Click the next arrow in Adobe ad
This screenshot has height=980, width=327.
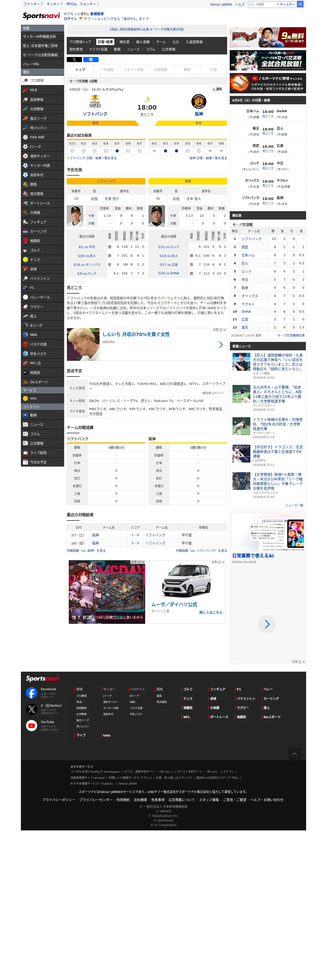tap(267, 624)
